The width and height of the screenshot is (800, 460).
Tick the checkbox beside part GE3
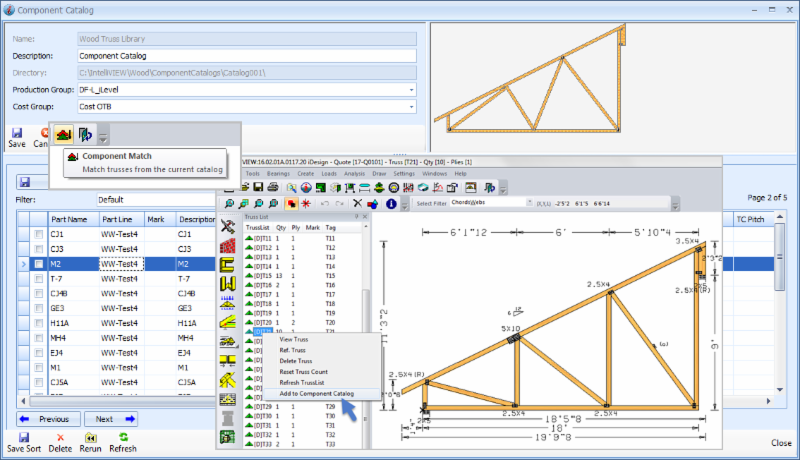(x=37, y=309)
